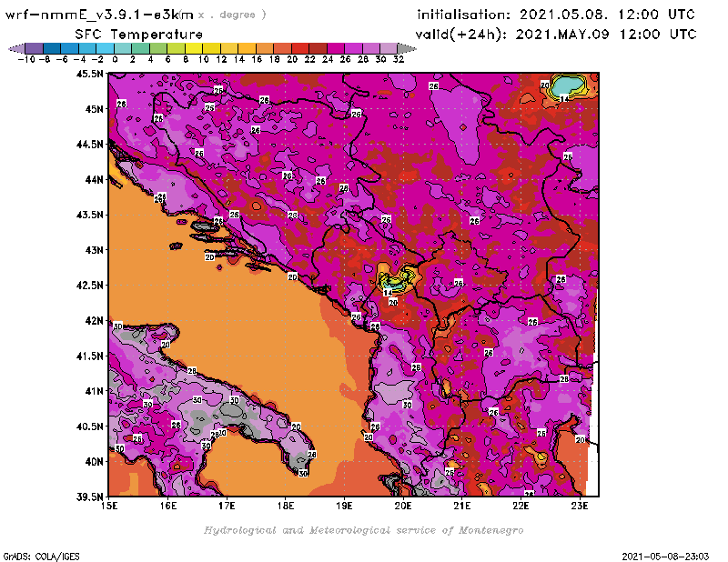Image resolution: width=728 pixels, height=562 pixels.
Task: Click the legend swatch between -6 and -4
Action: pyautogui.click(x=70, y=48)
